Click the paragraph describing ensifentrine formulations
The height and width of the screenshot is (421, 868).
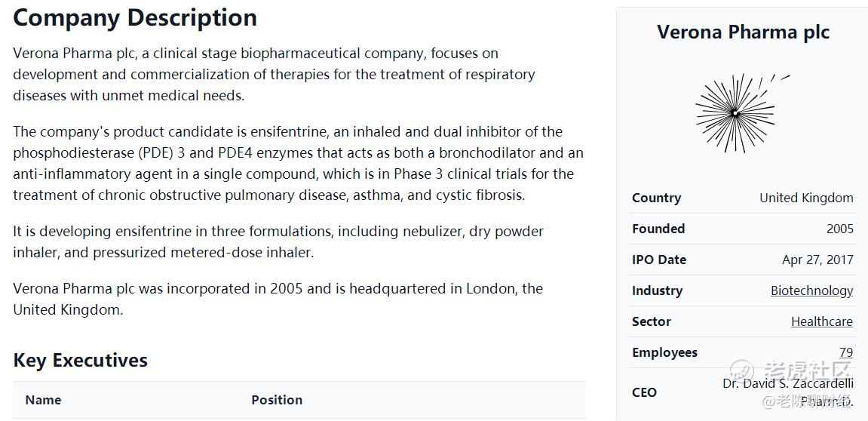[x=278, y=241]
